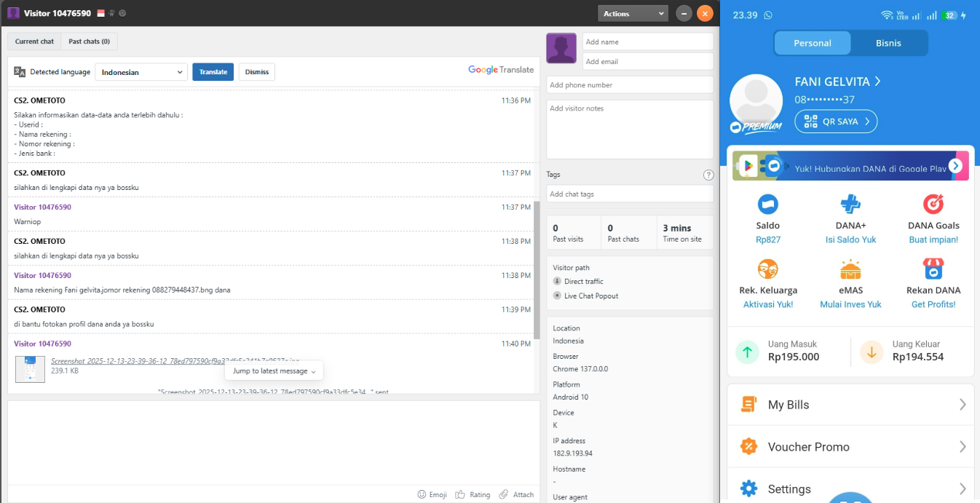This screenshot has width=980, height=503.
Task: Click the Indonesia flag icon in header
Action: pos(100,13)
